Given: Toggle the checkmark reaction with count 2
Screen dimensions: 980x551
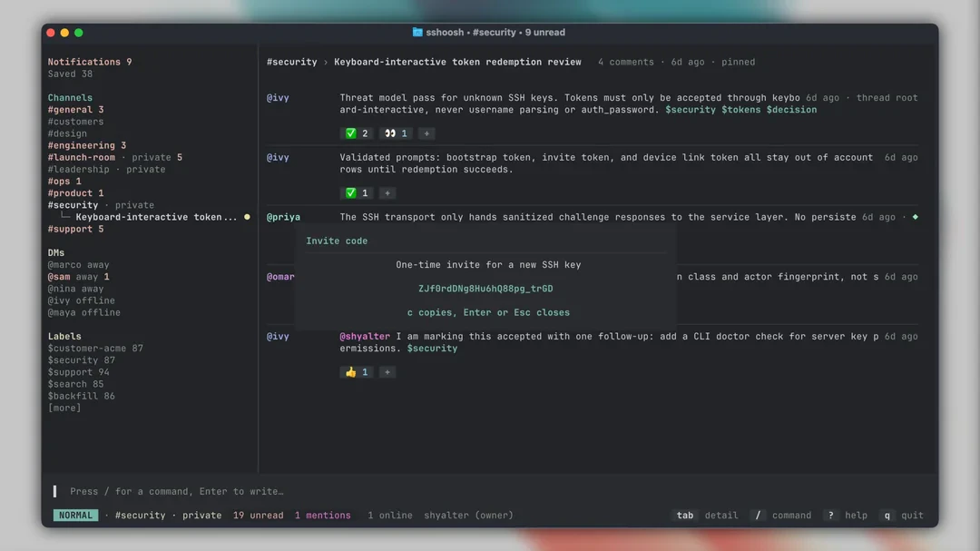Looking at the screenshot, I should click(357, 133).
